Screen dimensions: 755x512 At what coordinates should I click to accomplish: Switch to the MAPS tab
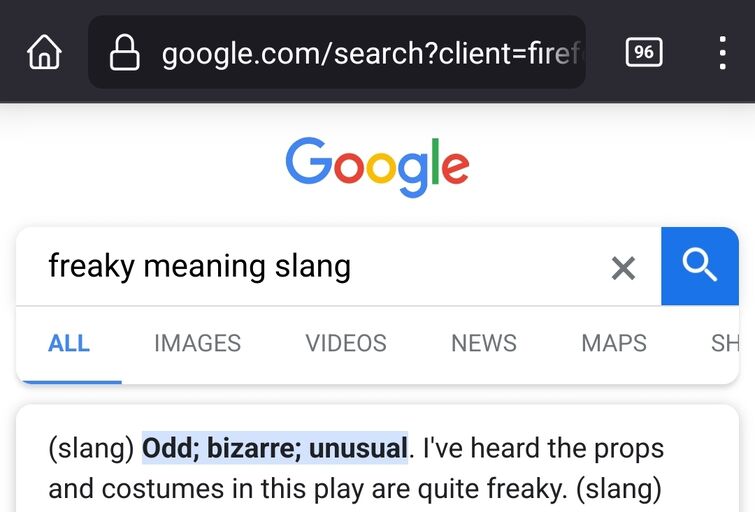pos(614,343)
